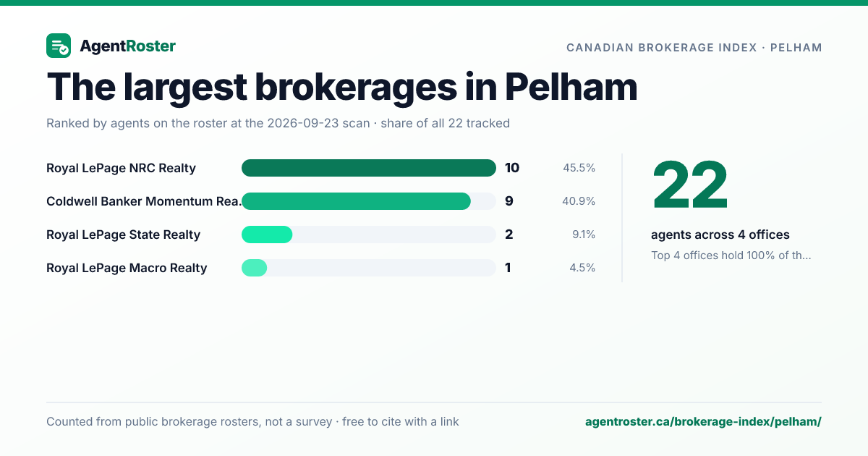Screen dimensions: 868x456
Task: Open the agentroster.ca/brokerage-index/pelham/ link
Action: 703,421
